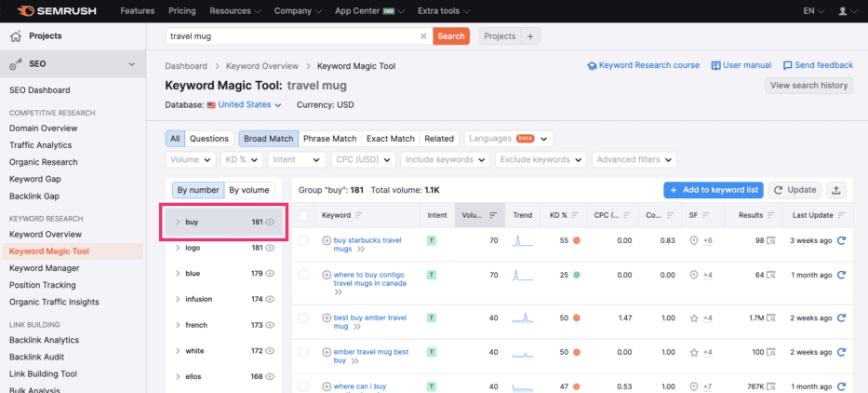Add 'ember travel mug best buy' via plus icon
Image resolution: width=868 pixels, height=393 pixels.
(x=327, y=352)
